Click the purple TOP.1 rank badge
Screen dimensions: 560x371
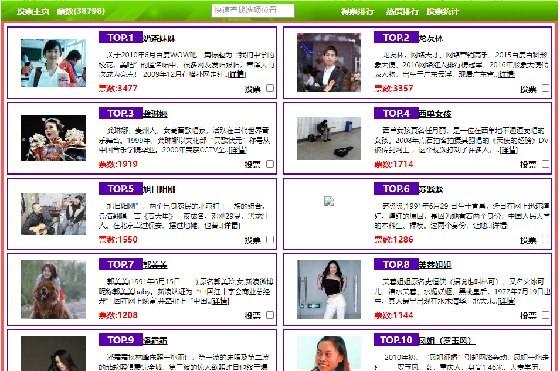(x=121, y=37)
